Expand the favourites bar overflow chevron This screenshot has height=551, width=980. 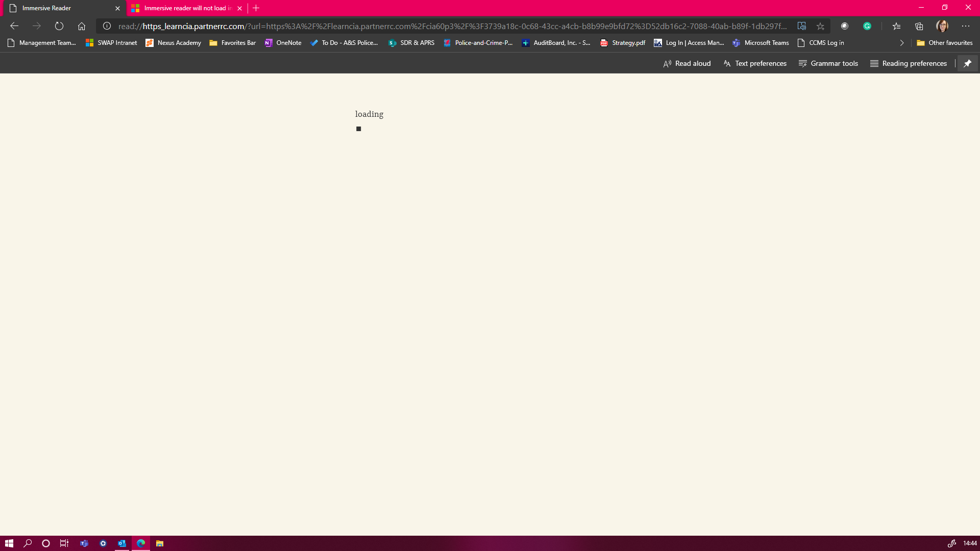[902, 43]
